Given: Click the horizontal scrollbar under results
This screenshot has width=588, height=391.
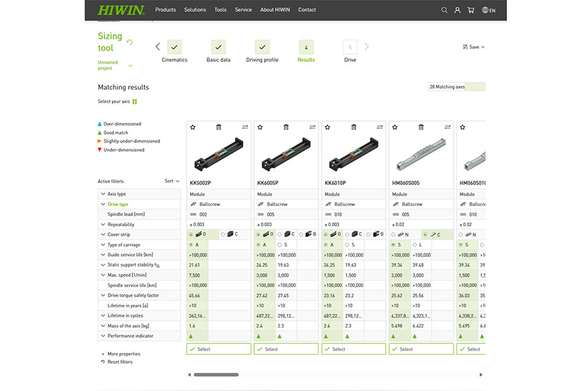Looking at the screenshot, I should click(x=216, y=375).
